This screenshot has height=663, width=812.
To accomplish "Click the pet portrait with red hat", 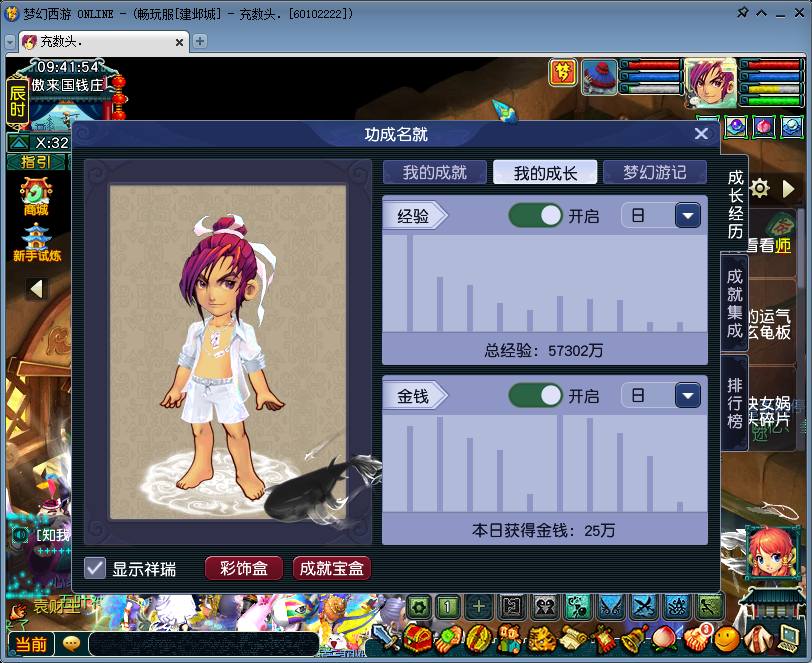I will 599,77.
